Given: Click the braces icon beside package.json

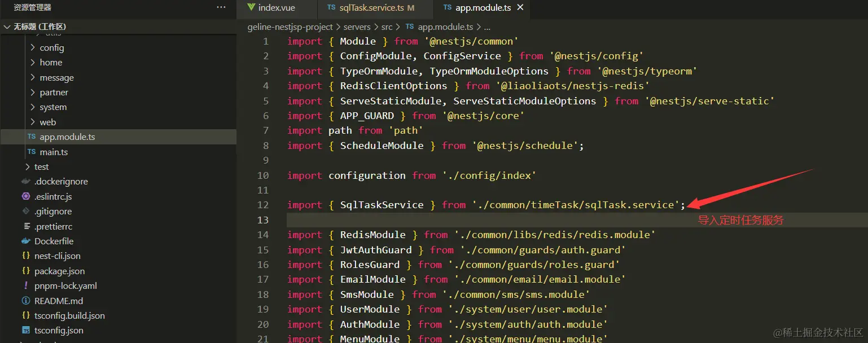Looking at the screenshot, I should point(25,271).
